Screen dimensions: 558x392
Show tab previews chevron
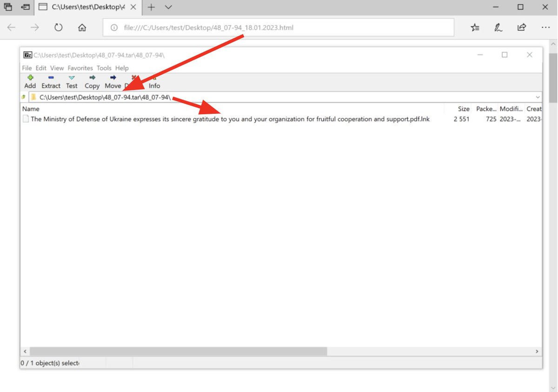[168, 7]
